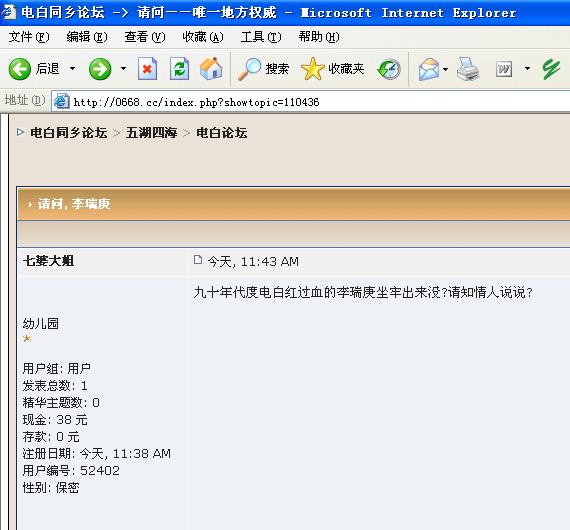Open the 工具(T) menu
Image resolution: width=570 pixels, height=530 pixels.
click(x=261, y=37)
